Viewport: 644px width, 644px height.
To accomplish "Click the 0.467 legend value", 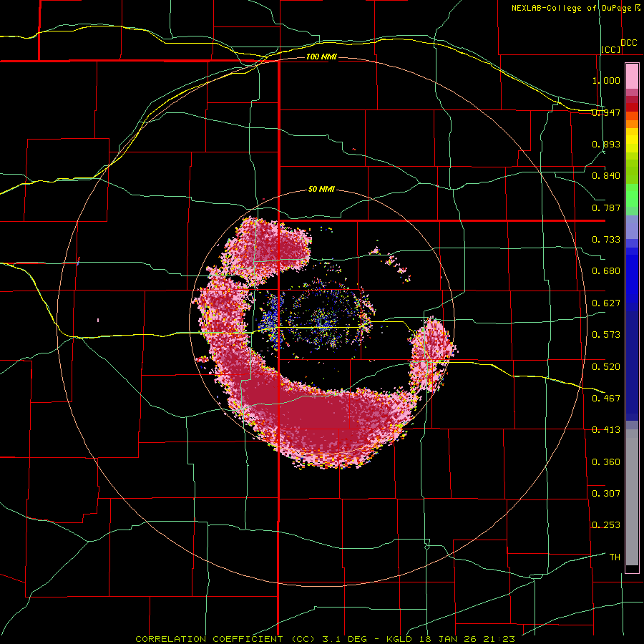I will [x=606, y=398].
